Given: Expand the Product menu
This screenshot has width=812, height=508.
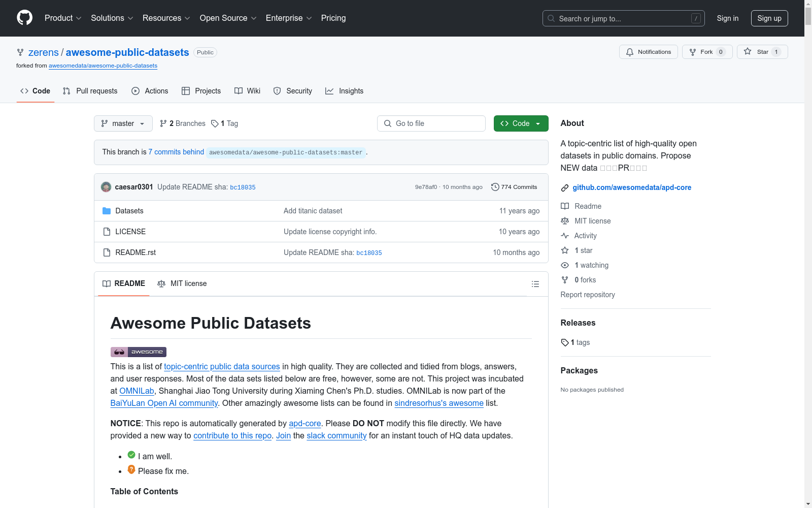Looking at the screenshot, I should (63, 18).
